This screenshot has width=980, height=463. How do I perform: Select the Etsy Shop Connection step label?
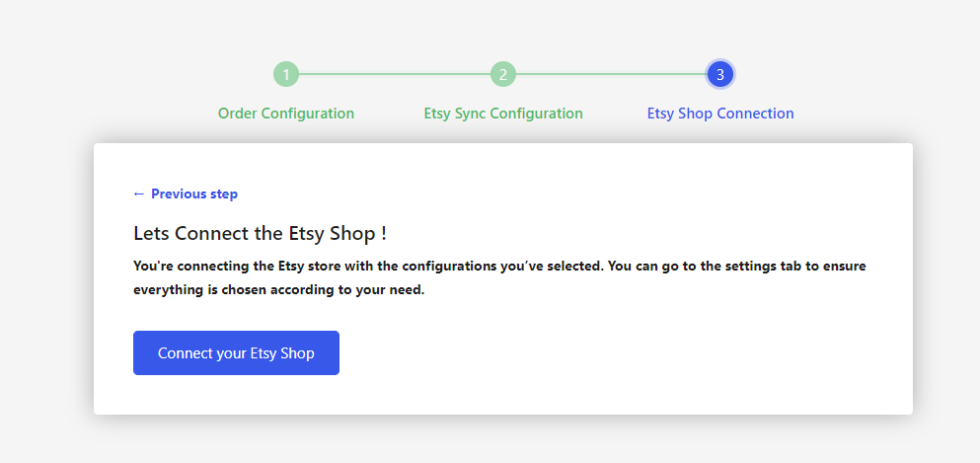click(x=720, y=114)
